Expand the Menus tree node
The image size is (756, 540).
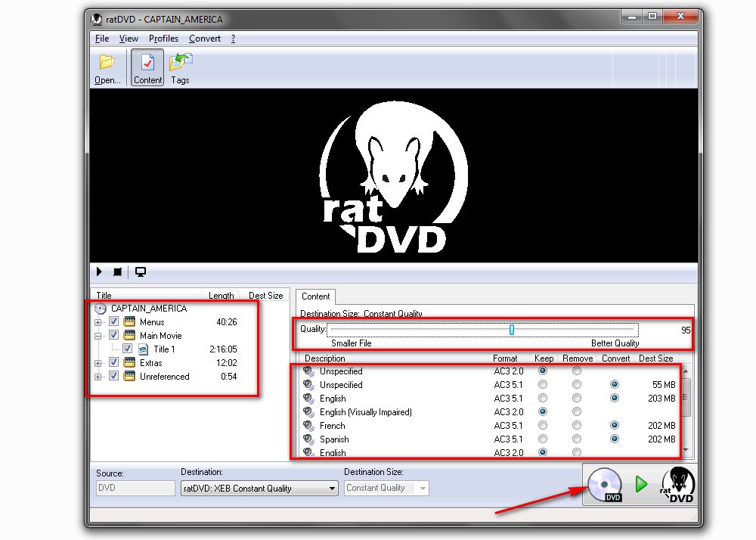[98, 322]
